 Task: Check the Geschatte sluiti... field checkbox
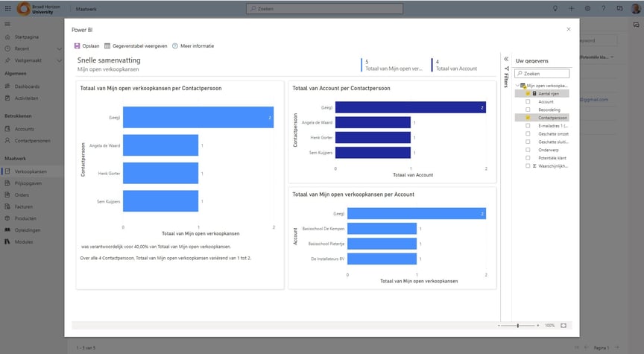(528, 142)
